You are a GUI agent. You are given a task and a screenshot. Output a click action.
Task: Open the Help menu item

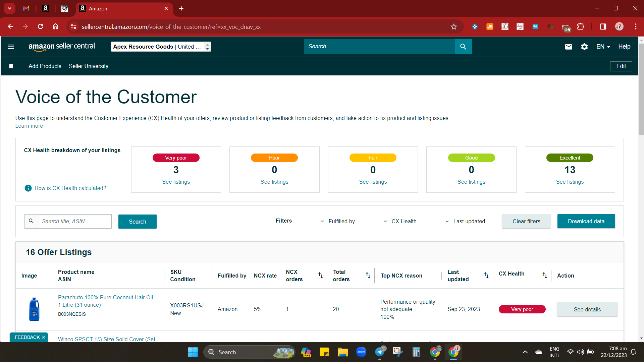pos(624,47)
